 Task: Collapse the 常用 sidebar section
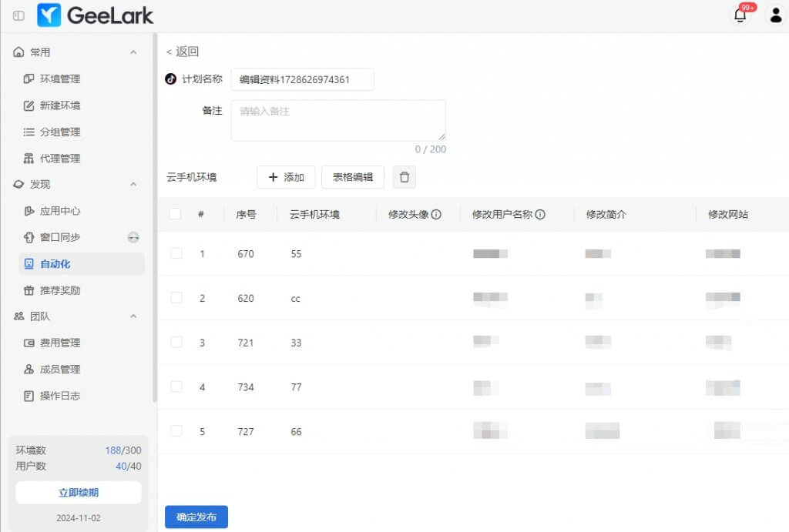[133, 52]
